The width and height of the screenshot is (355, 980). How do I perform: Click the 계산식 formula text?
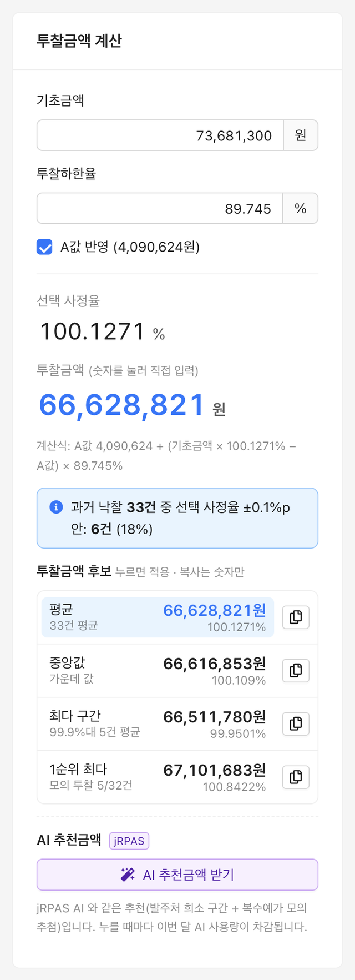pyautogui.click(x=166, y=456)
